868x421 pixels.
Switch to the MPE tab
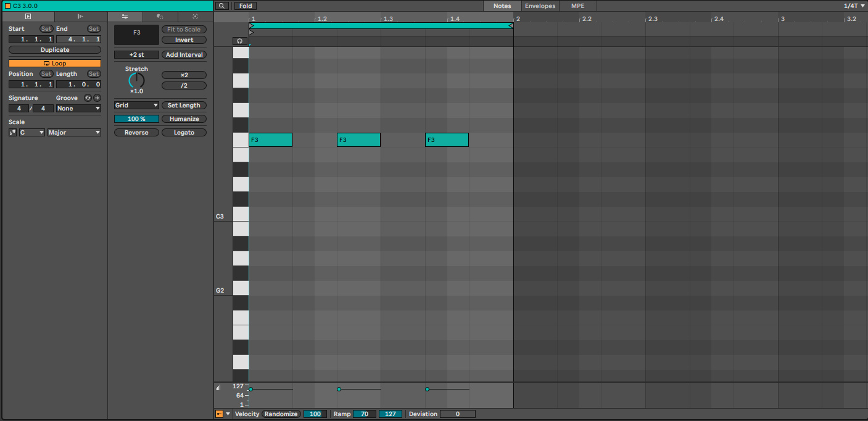578,6
